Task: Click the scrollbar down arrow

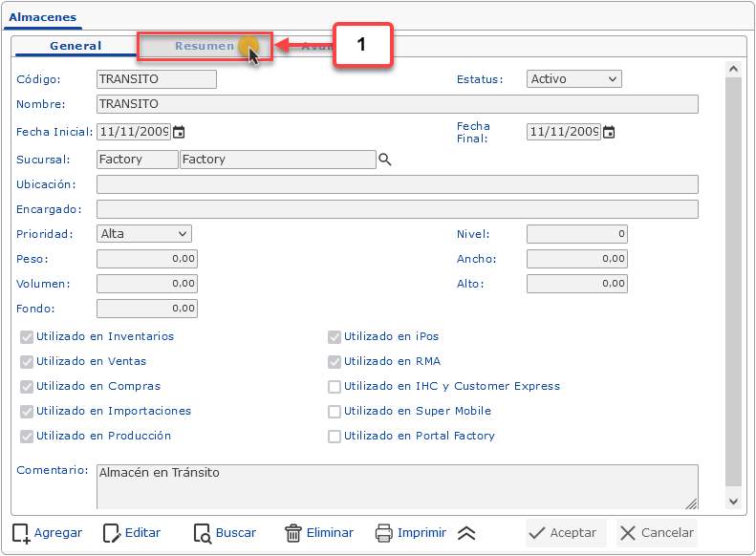Action: click(733, 502)
